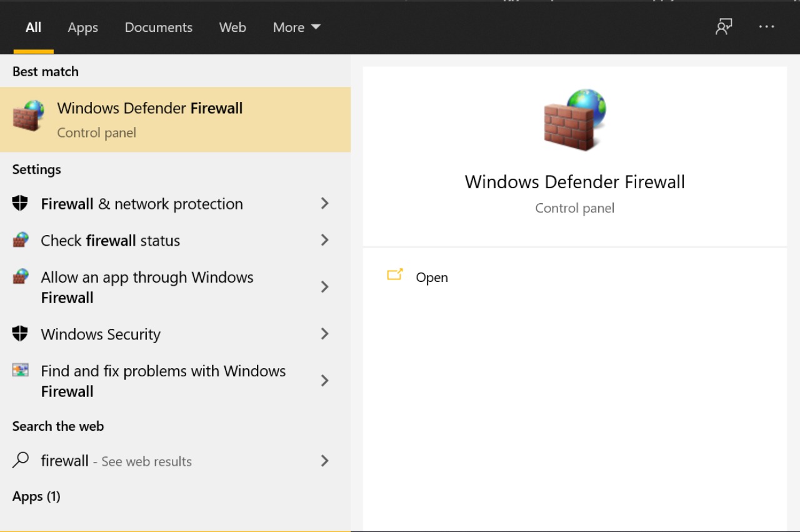Screen dimensions: 800x532
Task: Click the icon next to Check firewall status
Action: click(20, 240)
